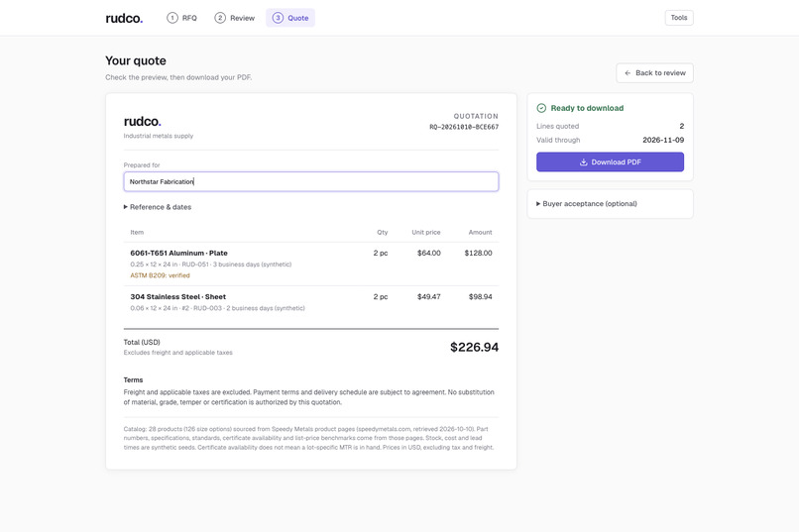Click the Item column header
This screenshot has width=799, height=532.
137,232
